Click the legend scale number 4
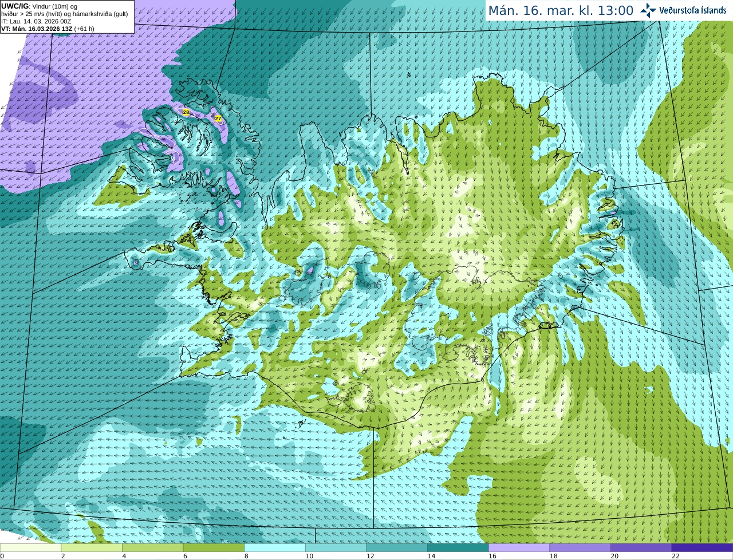 [124, 556]
